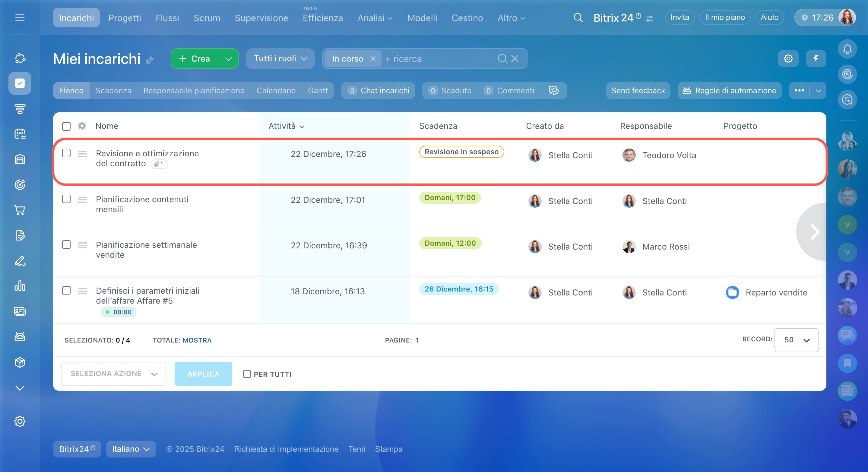Pin the Miei incarichi page

150,60
